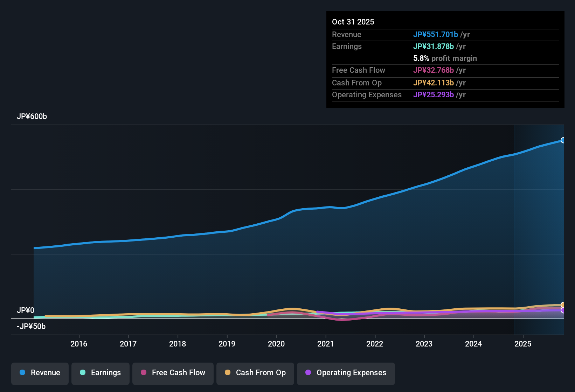Toggle the Earnings series visibility
Screen dimensions: 575x392
click(100, 373)
